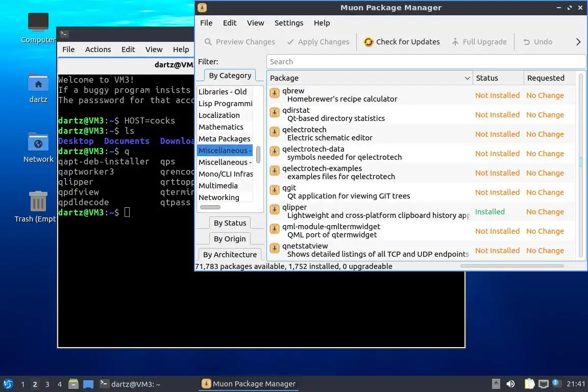Open the dartz home folder desktop icon
This screenshot has height=392, width=588.
click(38, 88)
